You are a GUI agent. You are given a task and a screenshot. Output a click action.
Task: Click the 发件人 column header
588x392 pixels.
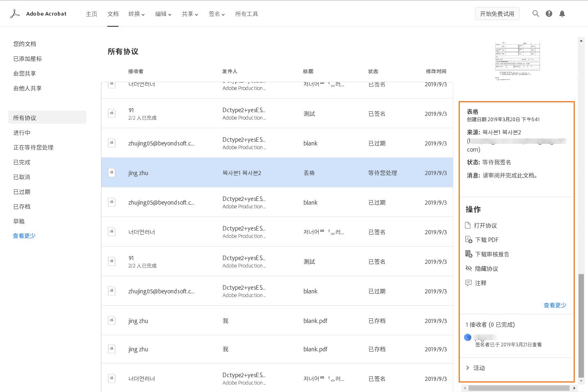coord(230,71)
